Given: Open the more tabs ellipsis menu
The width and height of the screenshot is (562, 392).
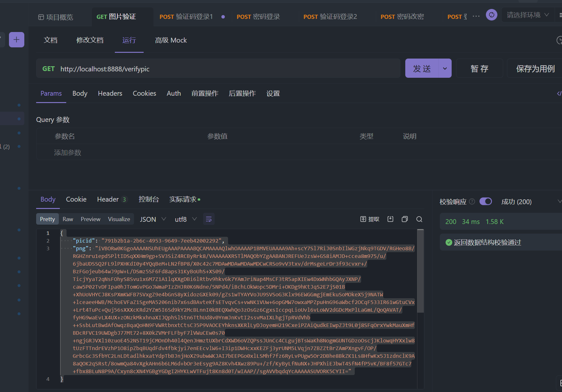Looking at the screenshot, I should point(476,16).
